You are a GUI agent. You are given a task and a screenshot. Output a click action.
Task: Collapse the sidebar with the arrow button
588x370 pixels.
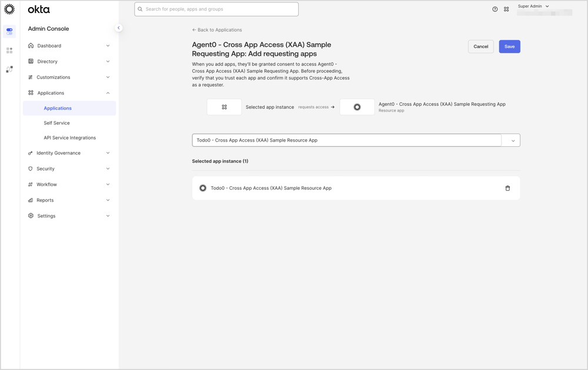(118, 28)
